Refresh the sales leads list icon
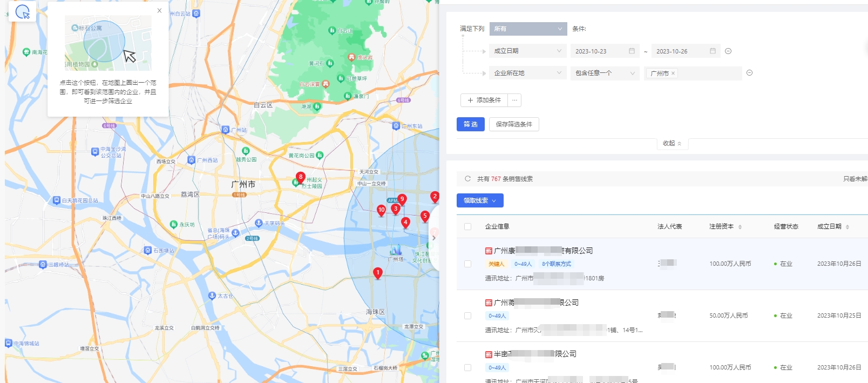Viewport: 868px width, 383px height. pos(467,179)
